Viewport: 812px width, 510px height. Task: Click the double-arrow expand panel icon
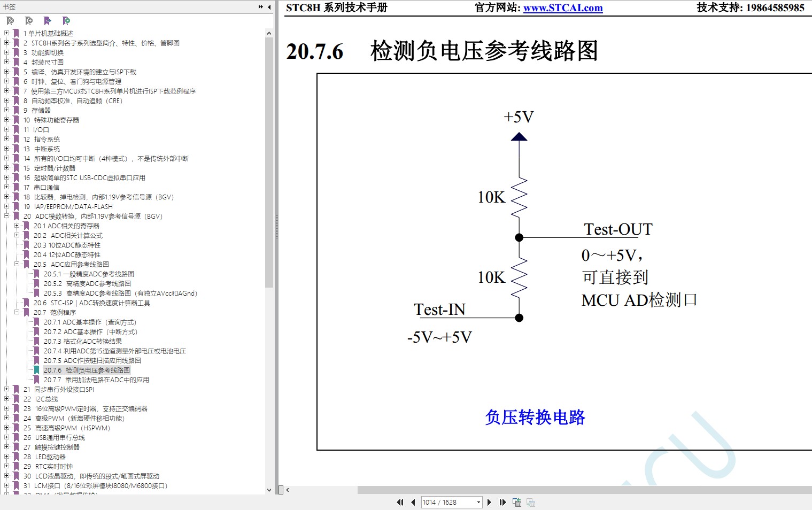coord(261,7)
